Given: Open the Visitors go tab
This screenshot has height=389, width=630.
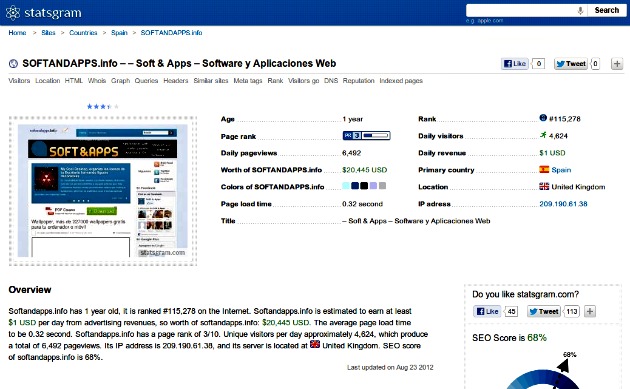Looking at the screenshot, I should coord(303,81).
